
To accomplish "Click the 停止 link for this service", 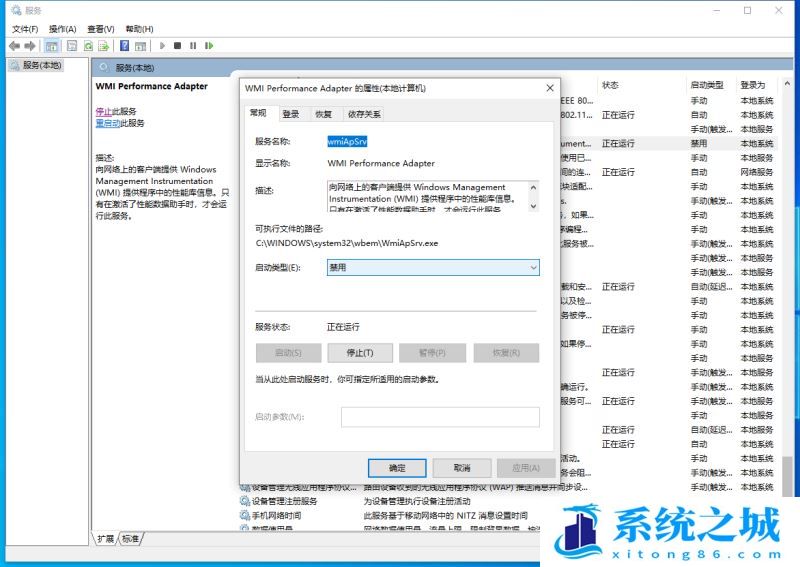I will tap(103, 111).
